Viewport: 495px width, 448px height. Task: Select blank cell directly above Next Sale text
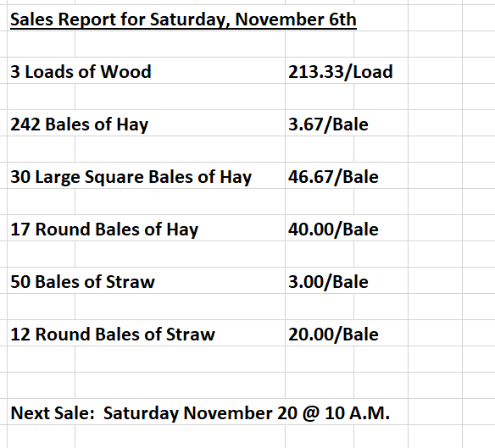click(41, 385)
